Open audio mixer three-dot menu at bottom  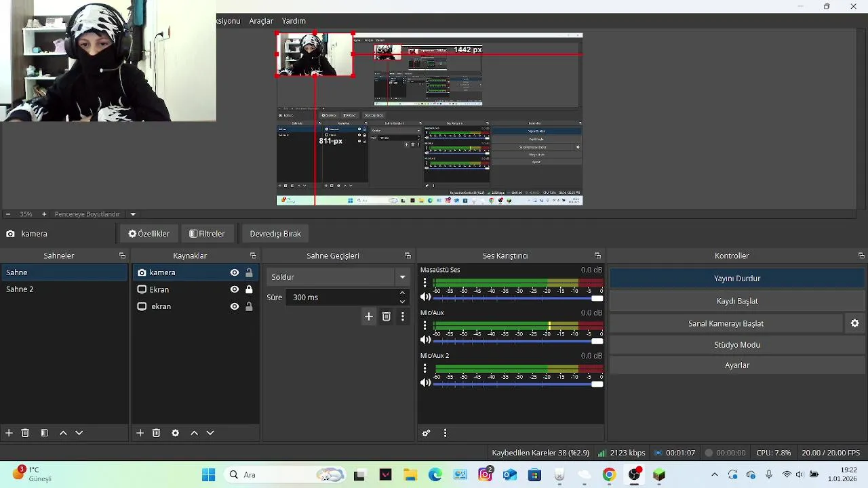coord(445,432)
